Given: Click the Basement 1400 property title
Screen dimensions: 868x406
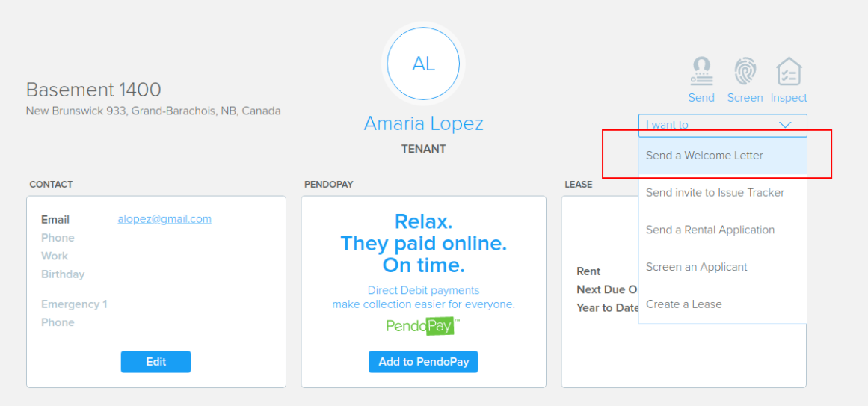Looking at the screenshot, I should pos(93,90).
